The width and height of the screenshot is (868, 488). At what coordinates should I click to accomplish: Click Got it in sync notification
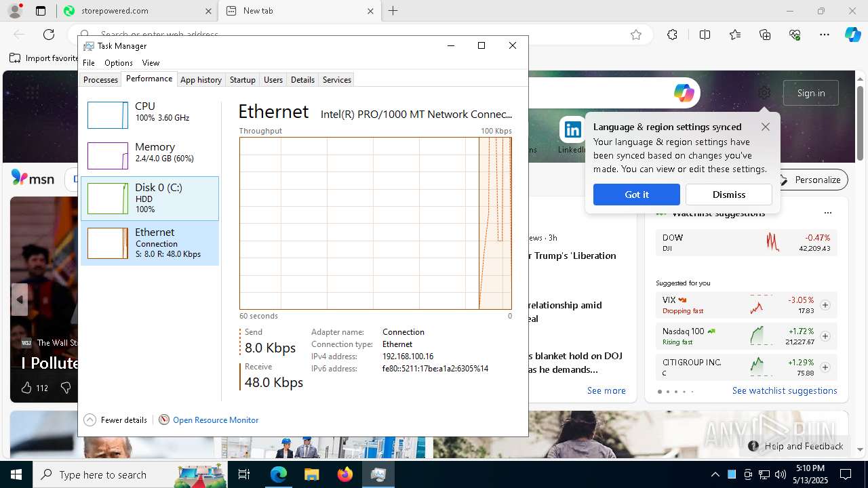pyautogui.click(x=637, y=195)
